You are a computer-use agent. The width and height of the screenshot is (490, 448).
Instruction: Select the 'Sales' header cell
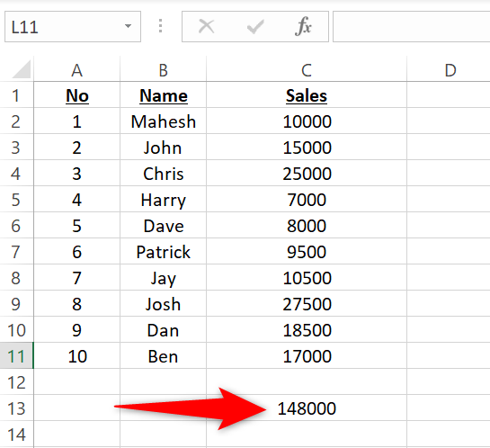[307, 95]
